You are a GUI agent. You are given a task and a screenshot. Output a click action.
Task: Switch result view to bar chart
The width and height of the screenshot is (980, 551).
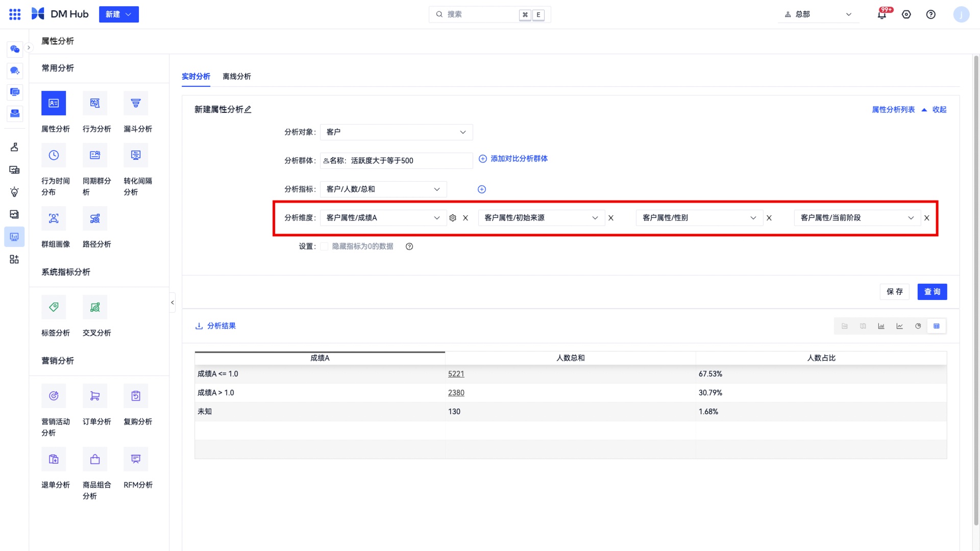(x=881, y=326)
